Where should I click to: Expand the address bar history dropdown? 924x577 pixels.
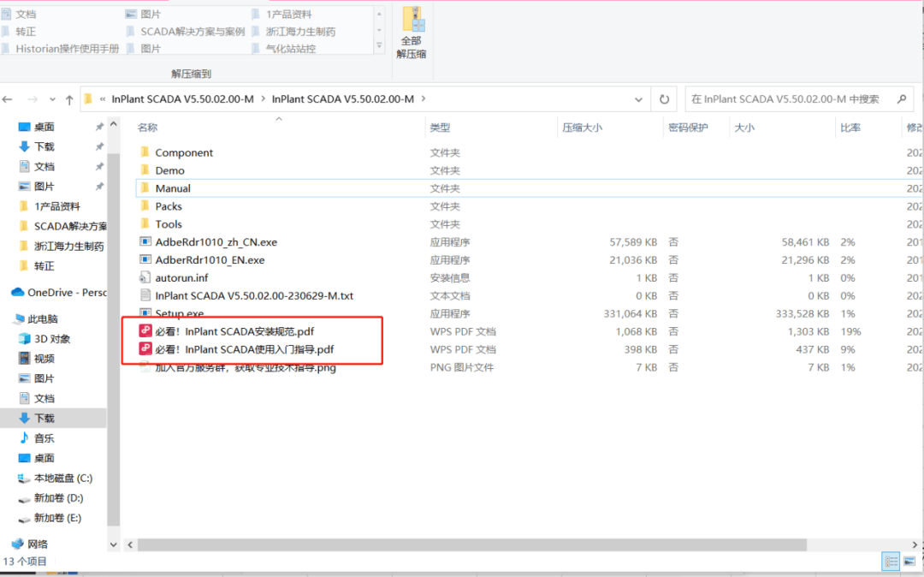point(638,99)
